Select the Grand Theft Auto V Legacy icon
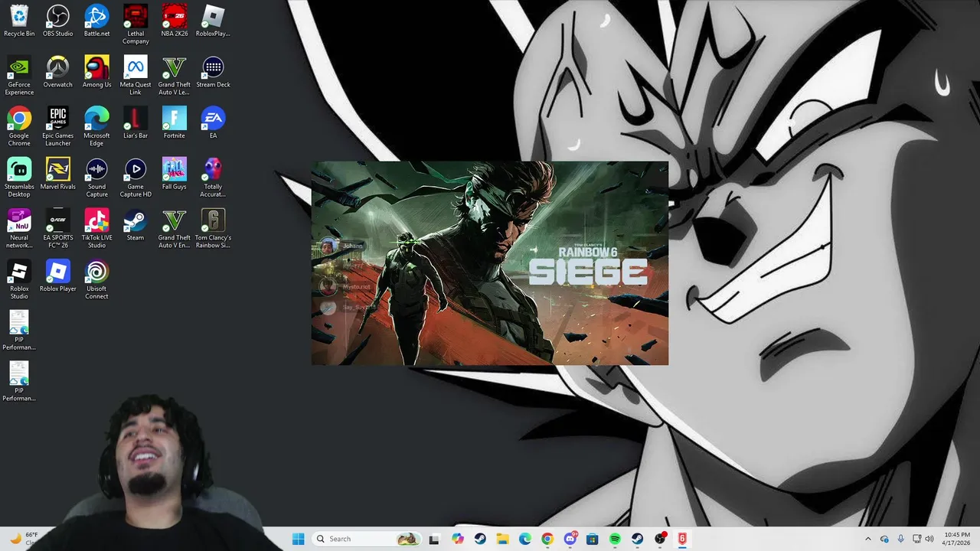The width and height of the screenshot is (980, 551). click(x=175, y=76)
